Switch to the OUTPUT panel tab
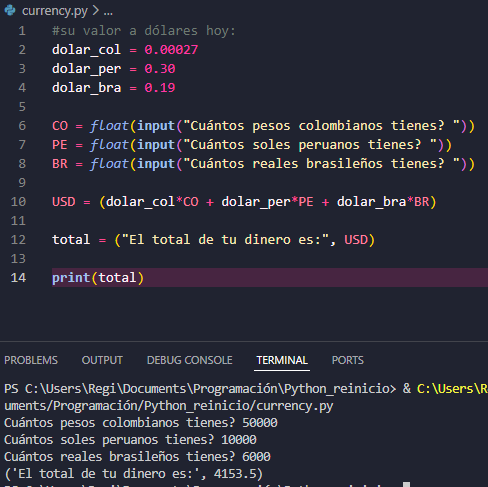 coord(102,360)
